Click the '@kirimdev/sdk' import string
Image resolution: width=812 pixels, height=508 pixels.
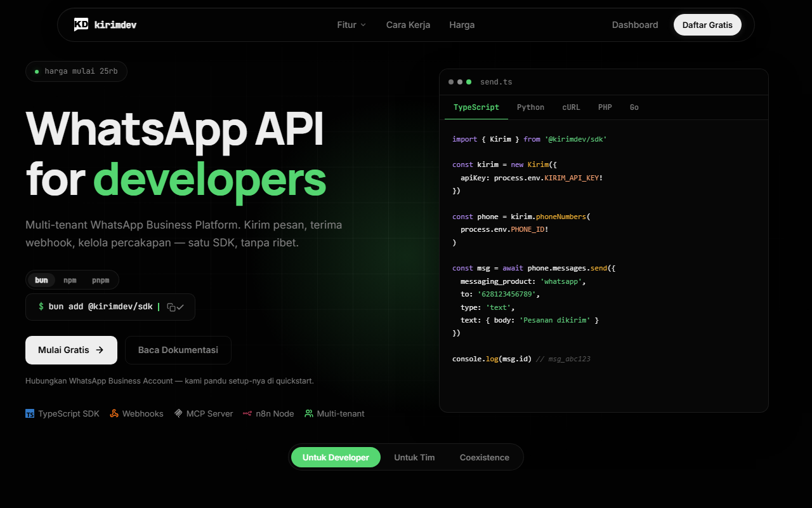[575, 138]
